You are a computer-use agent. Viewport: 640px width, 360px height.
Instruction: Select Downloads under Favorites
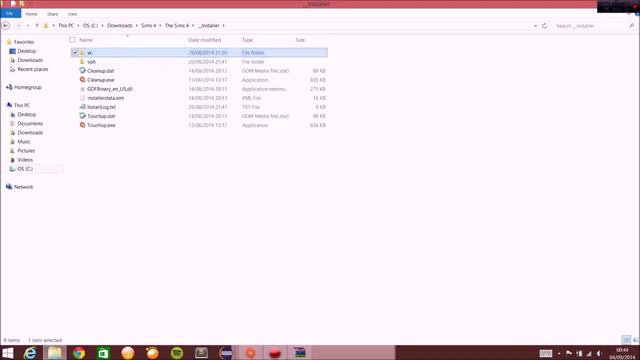coord(30,60)
